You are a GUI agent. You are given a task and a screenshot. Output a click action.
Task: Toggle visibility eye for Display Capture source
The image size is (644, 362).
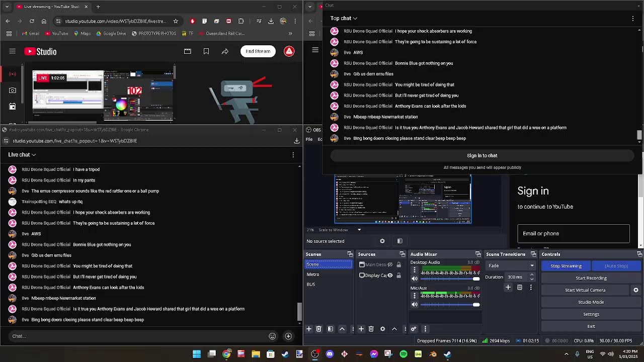(390, 276)
